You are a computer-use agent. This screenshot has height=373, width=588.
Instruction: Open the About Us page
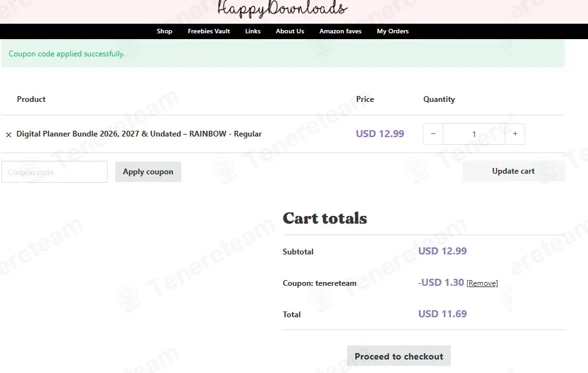(x=290, y=31)
